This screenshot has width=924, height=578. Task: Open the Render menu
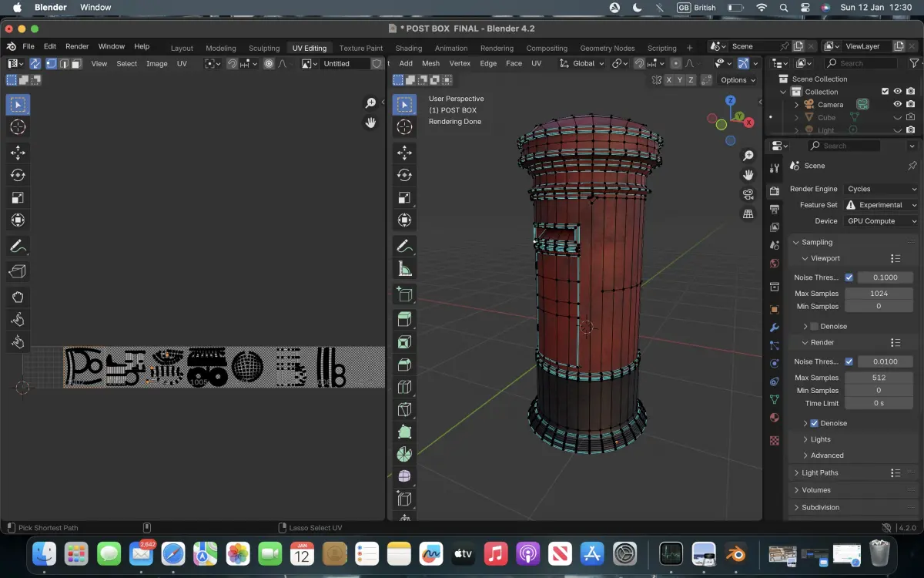[x=77, y=46]
